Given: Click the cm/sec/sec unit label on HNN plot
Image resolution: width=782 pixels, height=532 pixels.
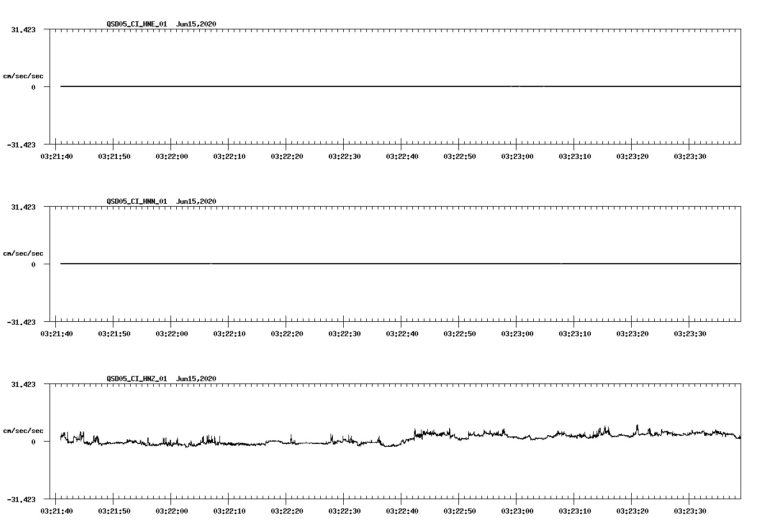Looking at the screenshot, I should coord(23,253).
